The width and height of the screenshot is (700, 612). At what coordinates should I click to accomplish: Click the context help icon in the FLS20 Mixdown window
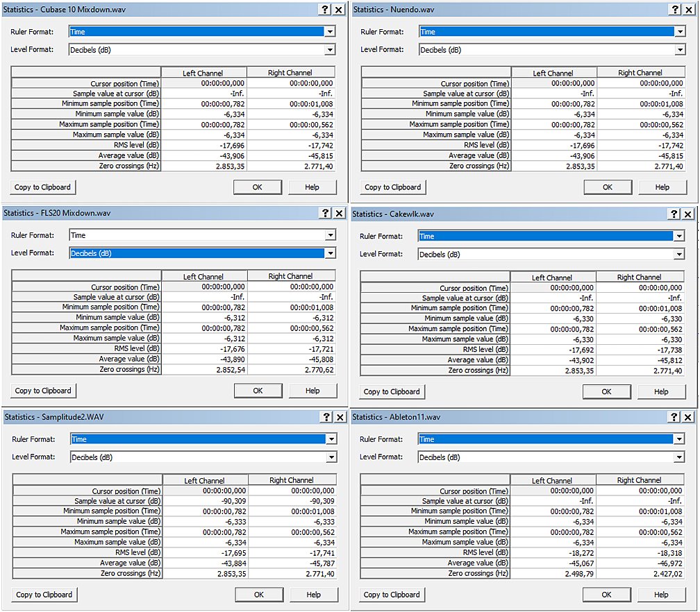pos(326,213)
